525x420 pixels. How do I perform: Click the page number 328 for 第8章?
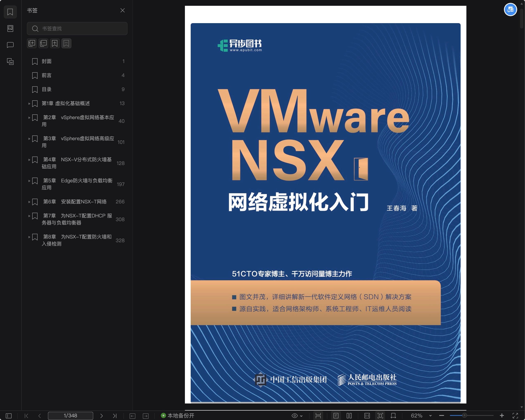120,240
